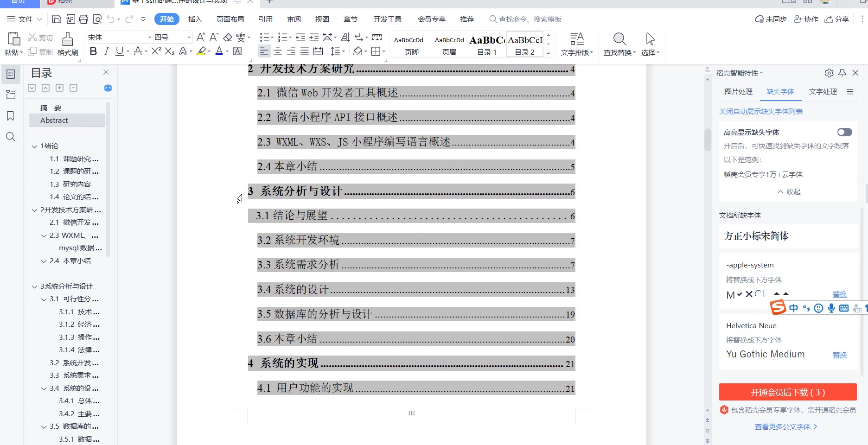Viewport: 868px width, 445px height.
Task: Click the character border icon
Action: [x=237, y=51]
